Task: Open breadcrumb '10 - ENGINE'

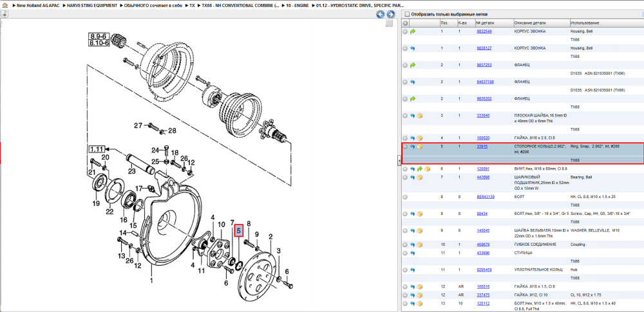Action: click(297, 6)
